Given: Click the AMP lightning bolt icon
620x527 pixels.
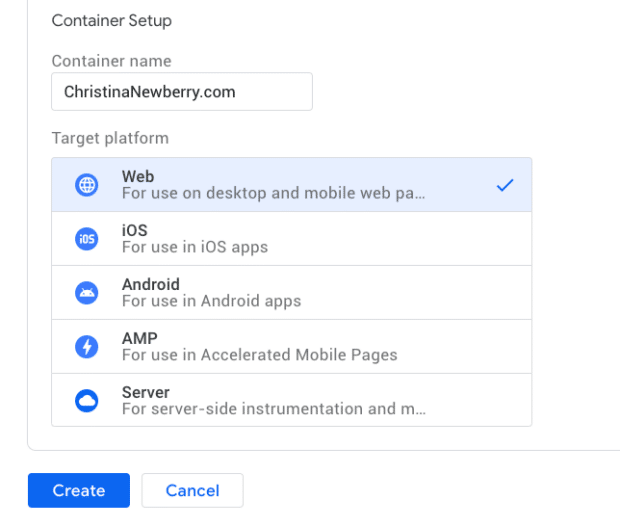Looking at the screenshot, I should (87, 347).
